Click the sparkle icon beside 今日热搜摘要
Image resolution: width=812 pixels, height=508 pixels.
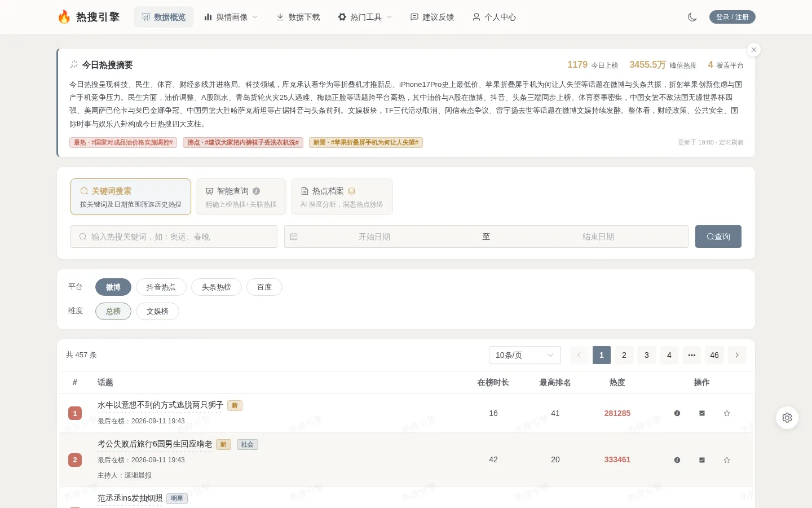point(74,64)
